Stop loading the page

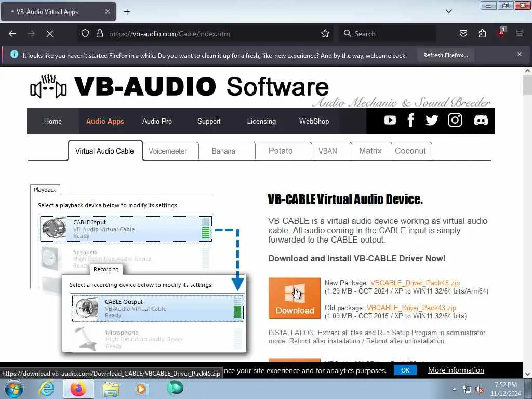tap(50, 34)
